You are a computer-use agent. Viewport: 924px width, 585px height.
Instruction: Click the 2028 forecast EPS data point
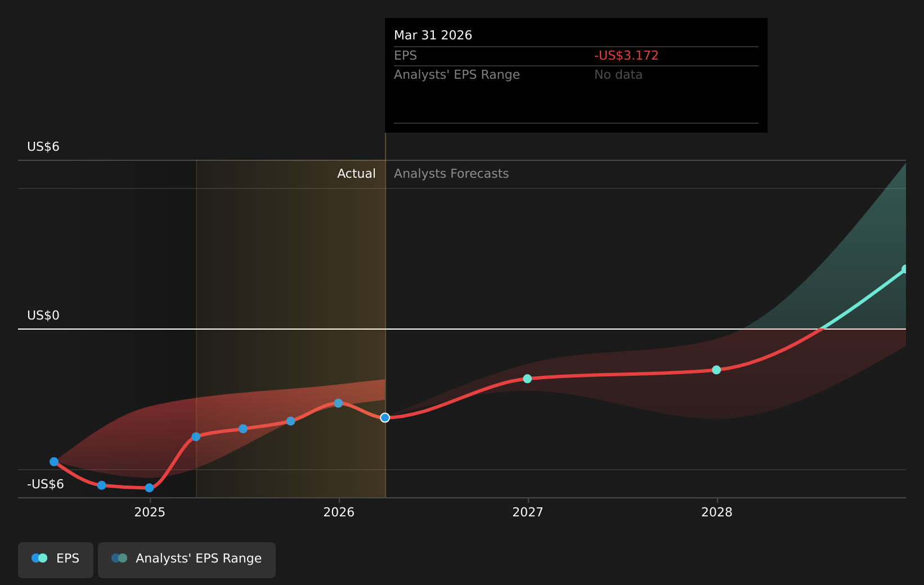tap(716, 370)
